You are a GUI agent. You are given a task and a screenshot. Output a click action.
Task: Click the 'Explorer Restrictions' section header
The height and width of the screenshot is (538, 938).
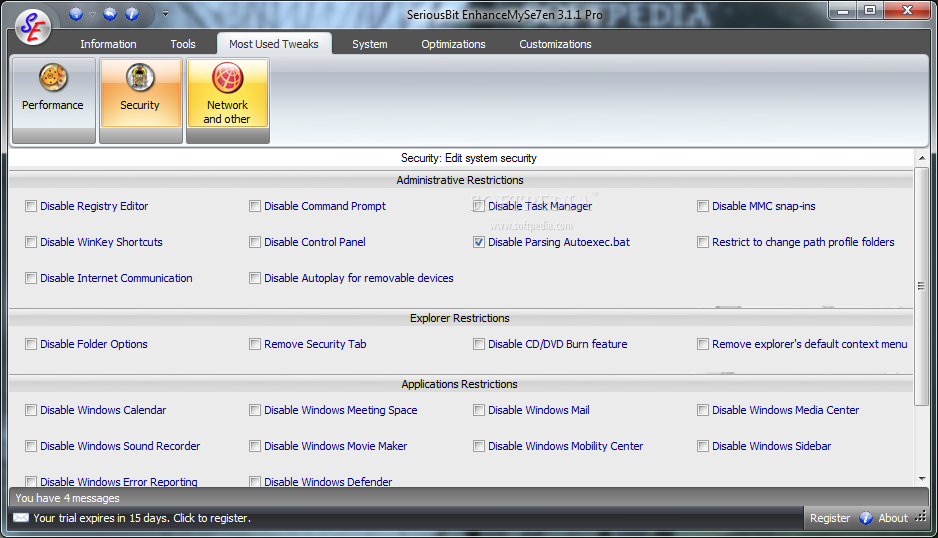point(460,318)
